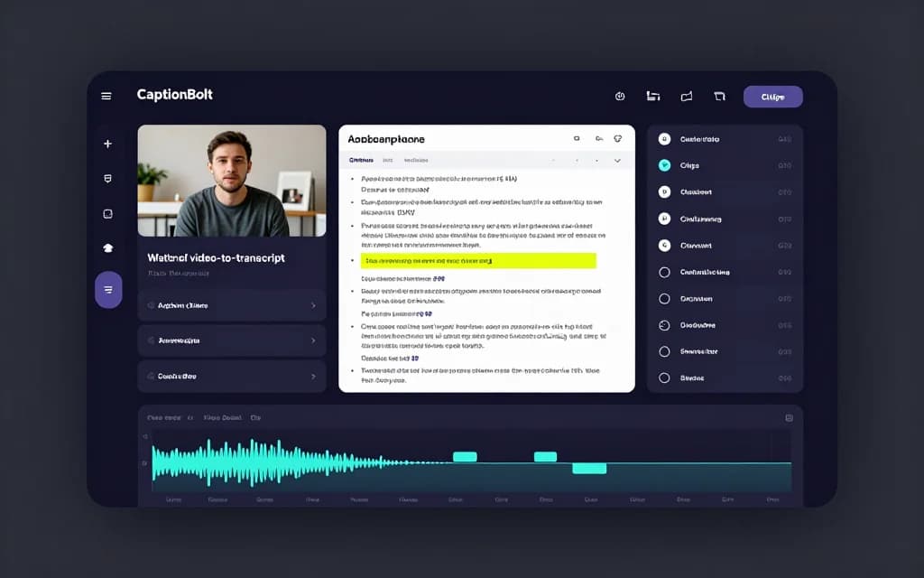The width and height of the screenshot is (924, 578).
Task: Select the seventh empty circle in right list
Action: (x=664, y=299)
